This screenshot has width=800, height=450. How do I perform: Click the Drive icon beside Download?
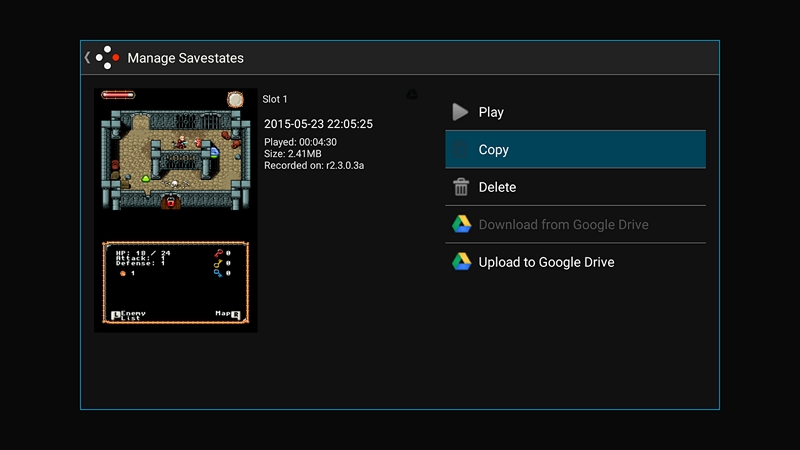pos(461,225)
